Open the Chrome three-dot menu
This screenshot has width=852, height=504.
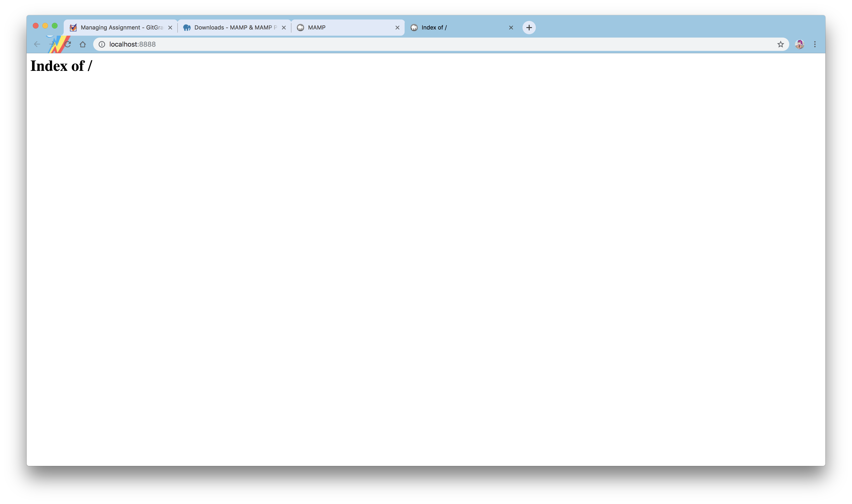coord(815,44)
